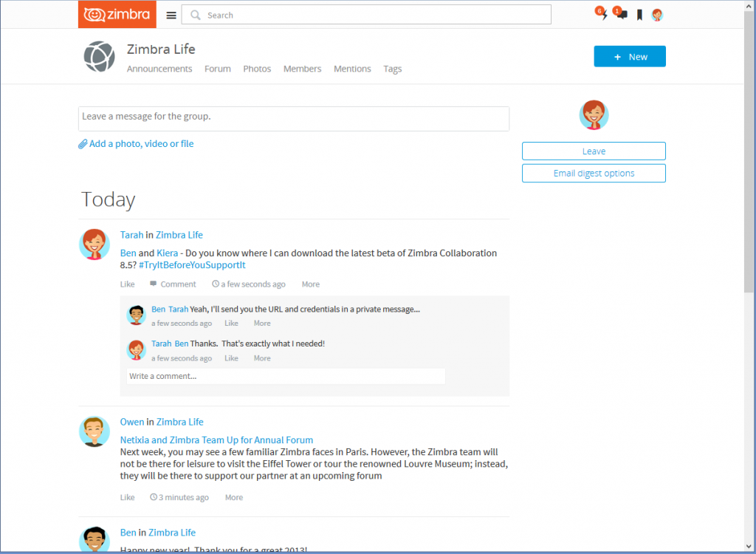This screenshot has width=756, height=554.
Task: Click the Write a comment field
Action: pyautogui.click(x=286, y=377)
